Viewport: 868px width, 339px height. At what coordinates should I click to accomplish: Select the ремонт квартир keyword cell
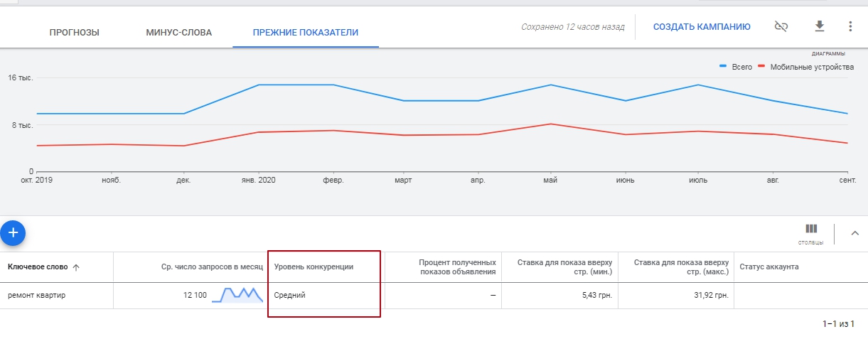pyautogui.click(x=37, y=295)
